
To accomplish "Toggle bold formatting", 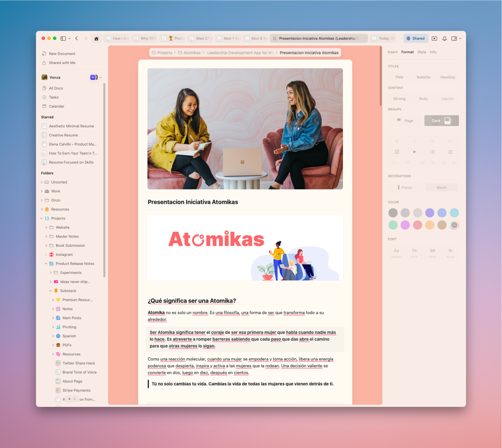I will point(397,141).
